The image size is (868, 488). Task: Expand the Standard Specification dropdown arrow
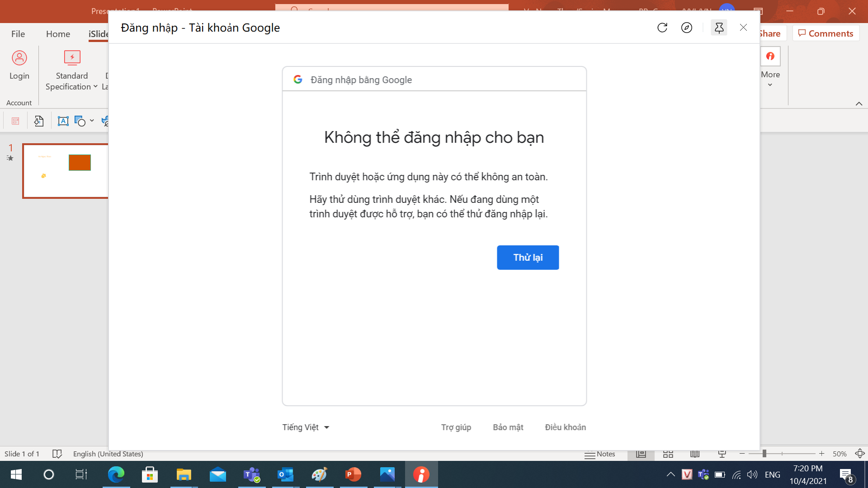(95, 87)
